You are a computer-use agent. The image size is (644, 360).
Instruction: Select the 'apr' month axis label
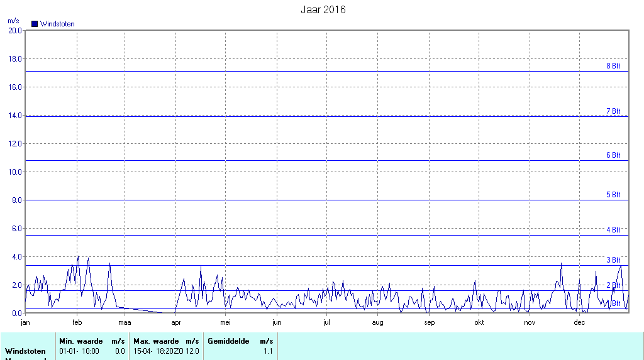[176, 323]
